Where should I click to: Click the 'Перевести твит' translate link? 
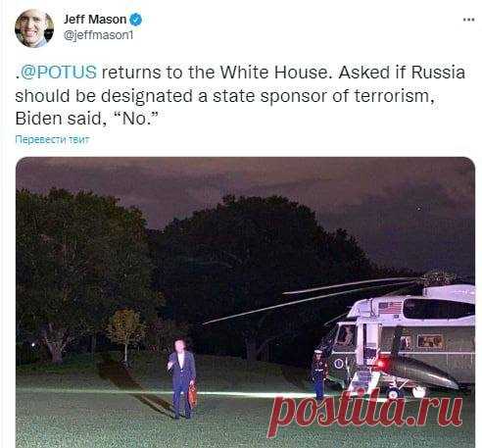point(52,139)
